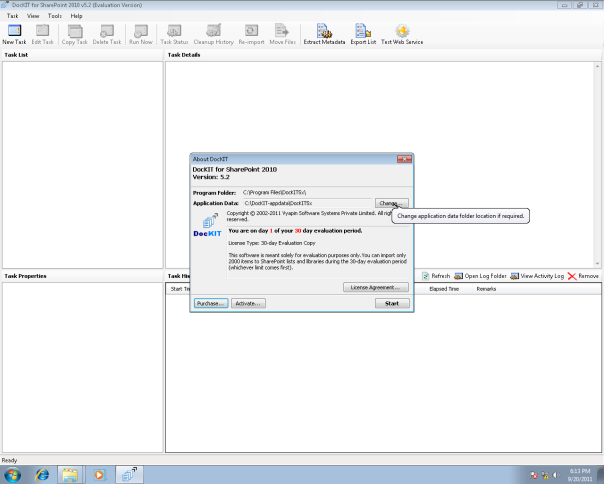Click the Activate... button
Screen dimensions: 604x484
[248, 303]
